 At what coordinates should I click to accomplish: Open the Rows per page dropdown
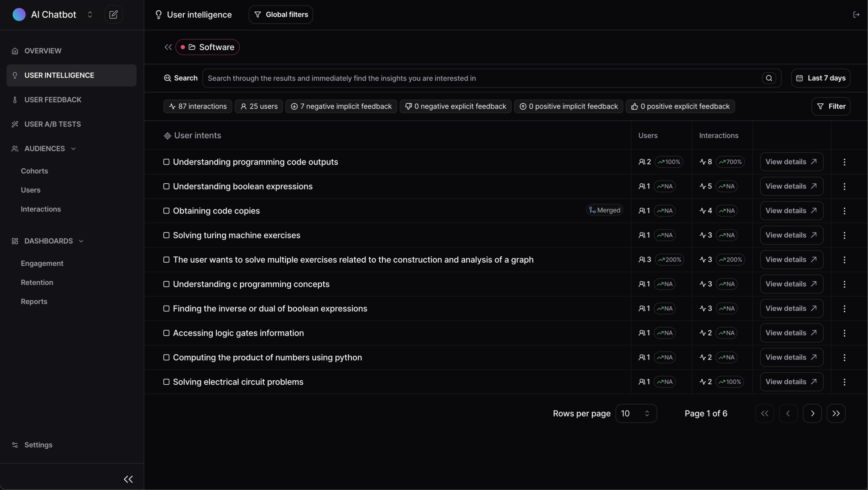[x=635, y=413]
